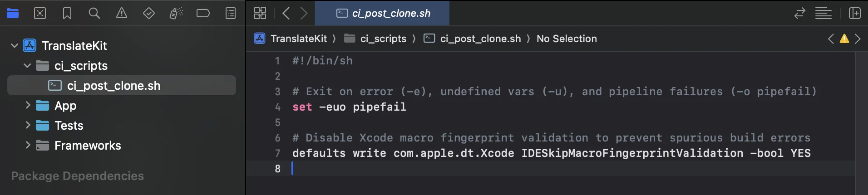Collapse the TranslateKit project tree
Image resolution: width=868 pixels, height=195 pixels.
coord(15,46)
